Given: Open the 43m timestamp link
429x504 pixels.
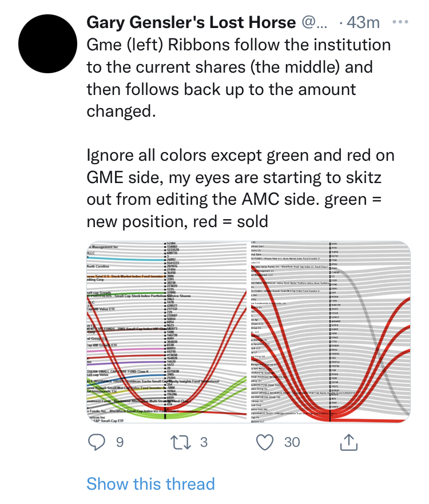Looking at the screenshot, I should [363, 23].
